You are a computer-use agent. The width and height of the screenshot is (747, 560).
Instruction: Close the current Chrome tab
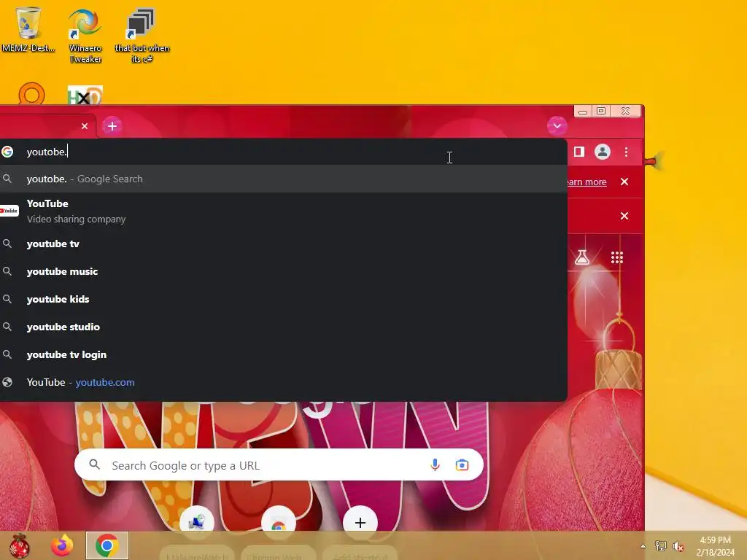(x=85, y=126)
